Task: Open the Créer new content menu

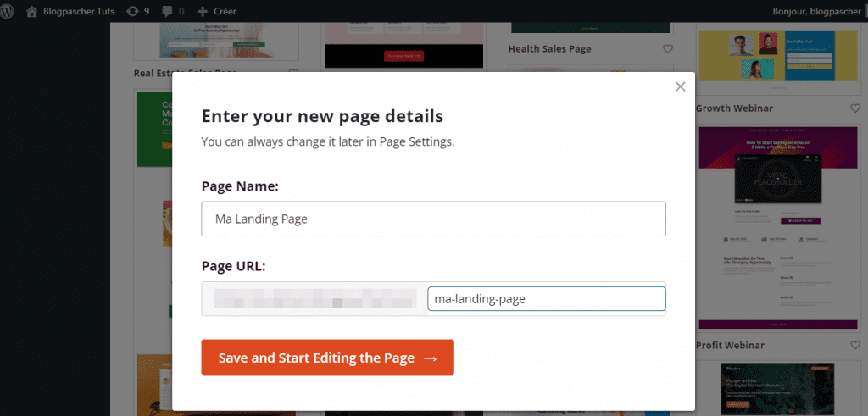Action: 217,10
